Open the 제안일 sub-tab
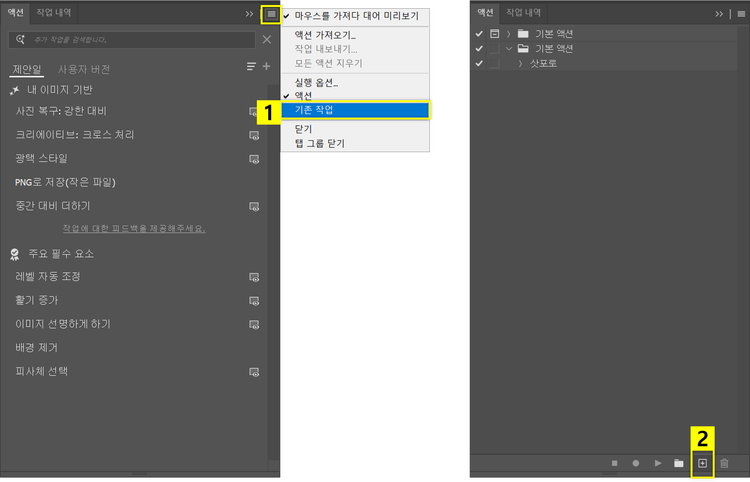The height and width of the screenshot is (482, 750). (x=27, y=69)
